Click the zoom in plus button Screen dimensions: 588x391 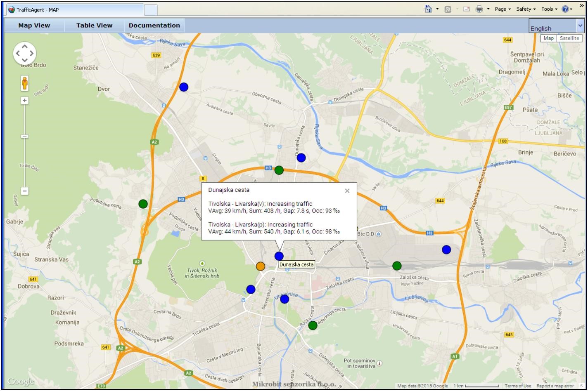coord(25,101)
